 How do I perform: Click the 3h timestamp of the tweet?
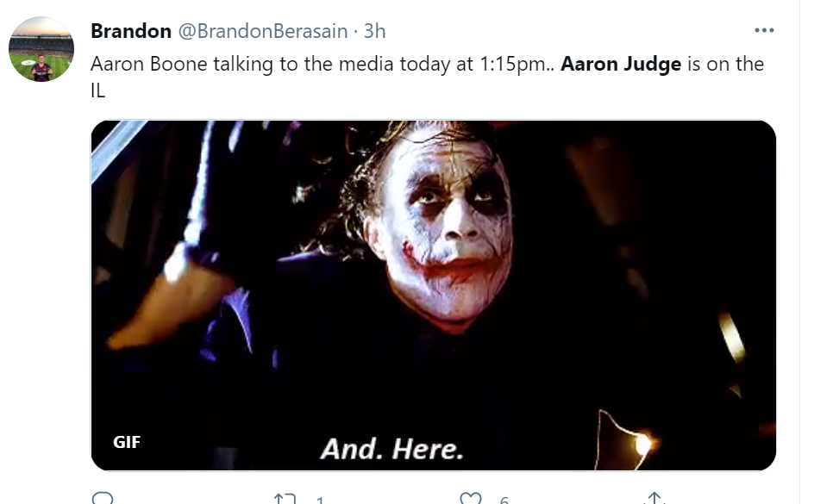pyautogui.click(x=374, y=31)
